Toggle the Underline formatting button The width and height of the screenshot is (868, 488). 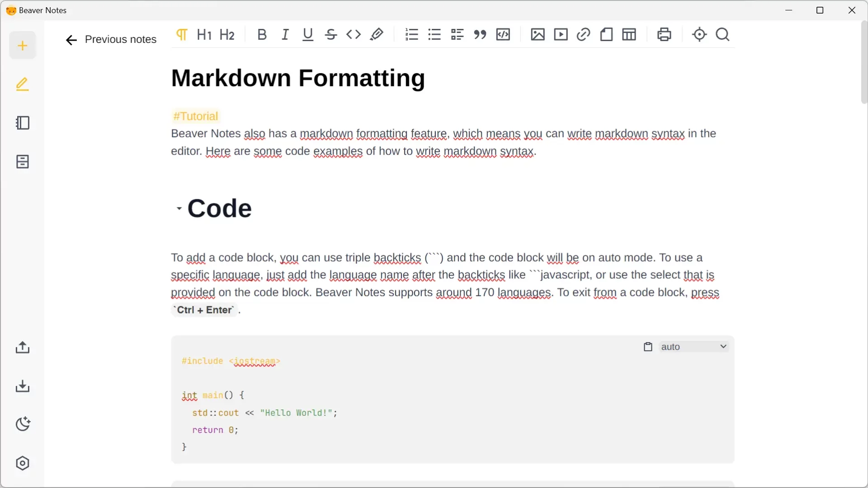pyautogui.click(x=307, y=34)
